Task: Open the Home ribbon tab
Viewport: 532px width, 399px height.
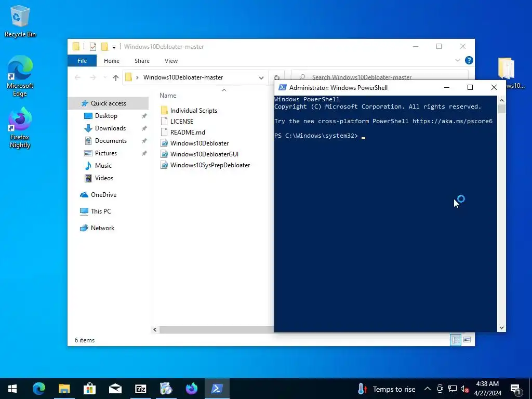Action: pos(112,61)
